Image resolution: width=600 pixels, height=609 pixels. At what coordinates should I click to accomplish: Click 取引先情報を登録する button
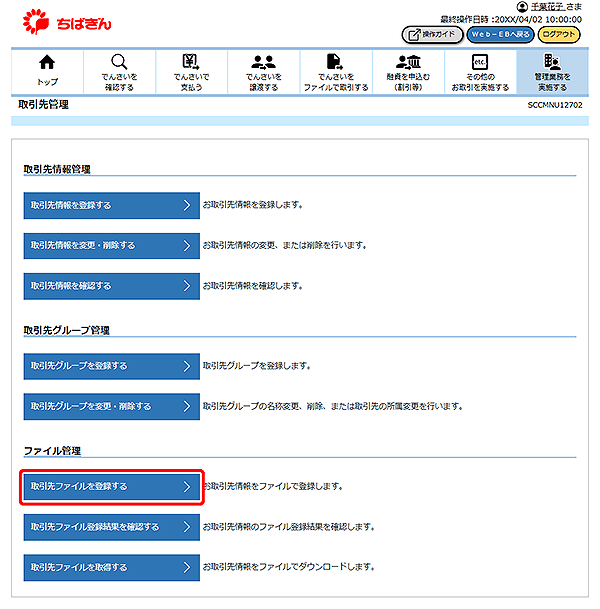point(111,205)
